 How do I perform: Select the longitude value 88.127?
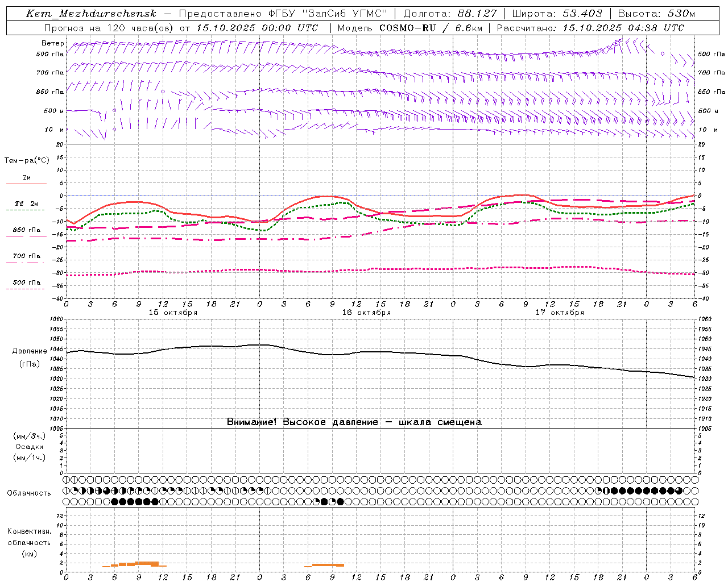point(477,14)
